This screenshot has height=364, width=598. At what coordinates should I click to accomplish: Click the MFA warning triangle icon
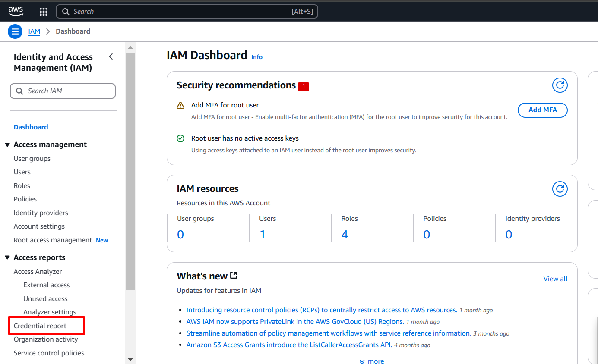tap(180, 105)
